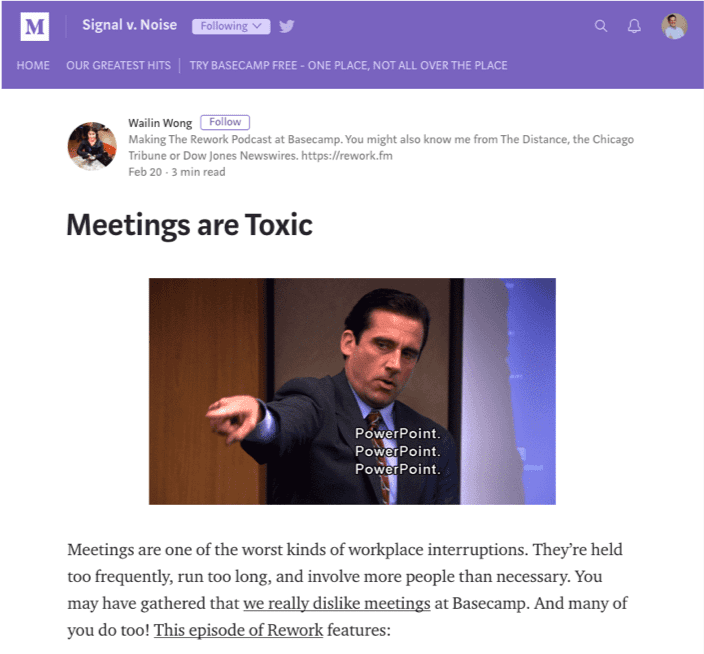The height and width of the screenshot is (654, 704).
Task: Open OUR GREATEST HITS navigation item
Action: [x=119, y=66]
